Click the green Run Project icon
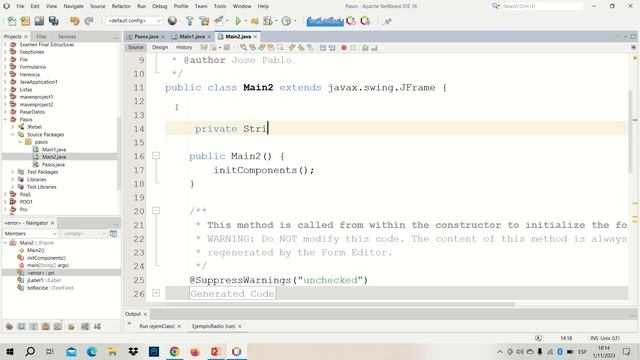The image size is (640, 360). (x=238, y=21)
